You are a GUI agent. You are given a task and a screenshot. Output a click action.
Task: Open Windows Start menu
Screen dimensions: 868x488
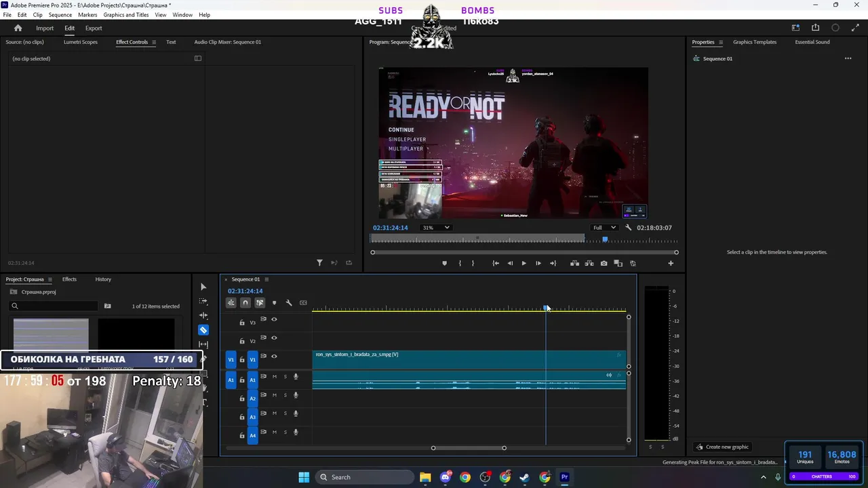[x=304, y=477]
